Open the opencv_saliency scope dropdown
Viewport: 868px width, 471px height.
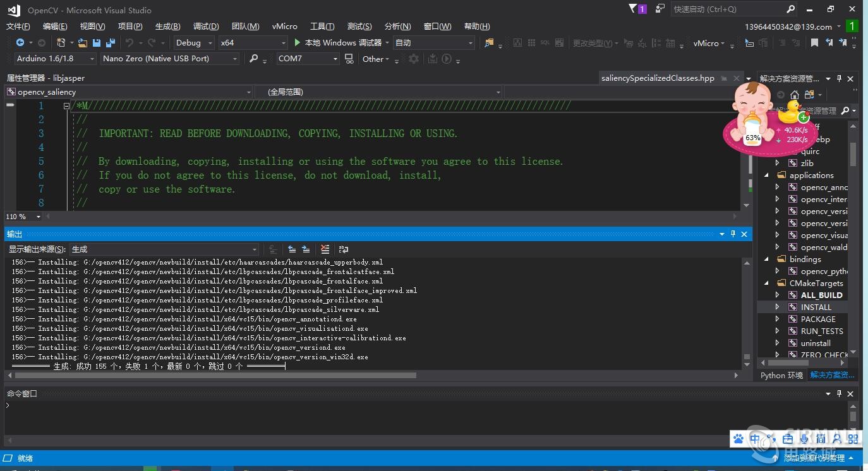[x=129, y=92]
